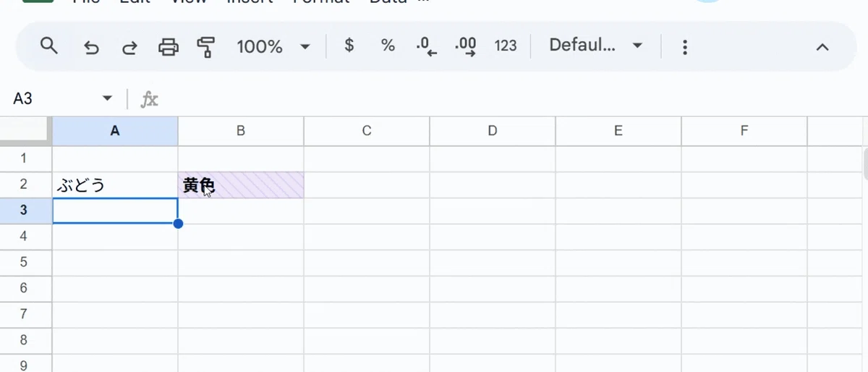
Task: Print the spreadsheet using printer icon
Action: (168, 47)
